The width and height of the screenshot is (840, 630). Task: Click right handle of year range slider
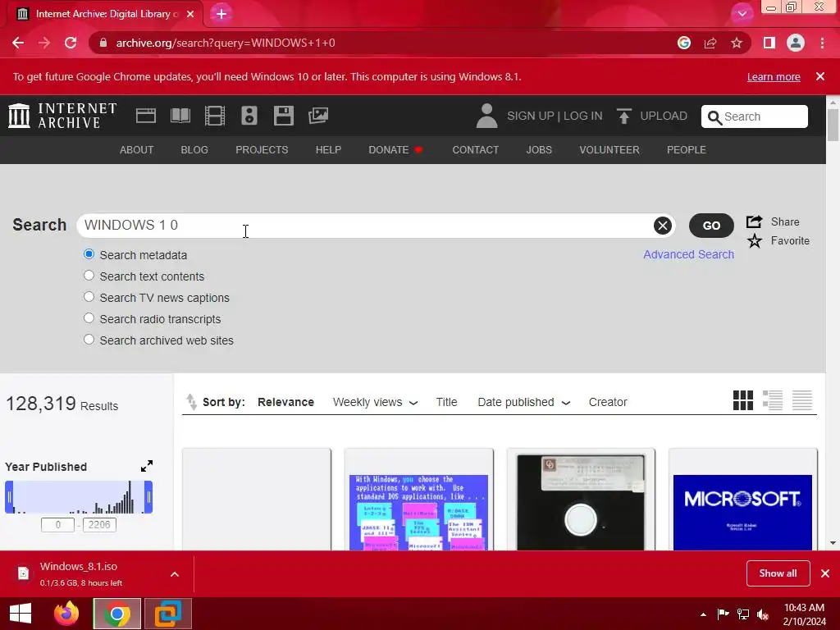pyautogui.click(x=148, y=497)
